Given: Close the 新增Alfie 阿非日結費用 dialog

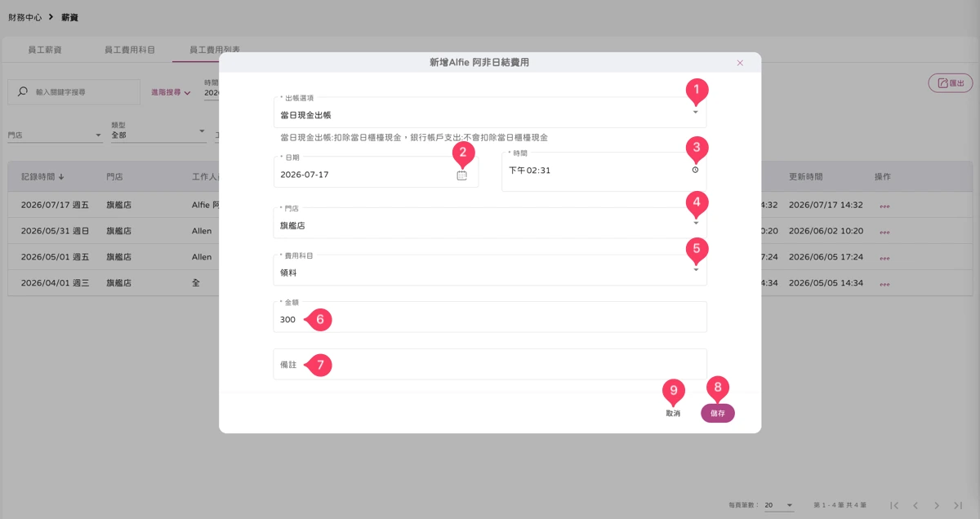Looking at the screenshot, I should [740, 63].
